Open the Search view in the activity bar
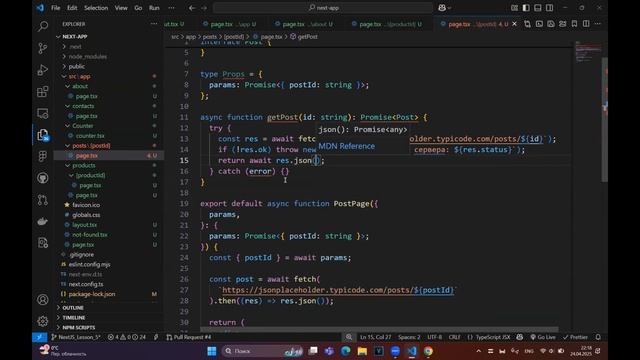 pyautogui.click(x=42, y=27)
